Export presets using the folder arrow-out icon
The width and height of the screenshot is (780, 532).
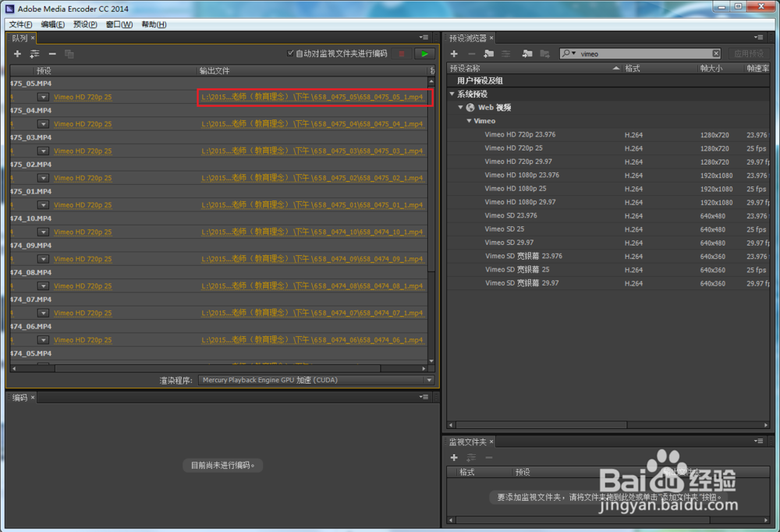pyautogui.click(x=544, y=54)
